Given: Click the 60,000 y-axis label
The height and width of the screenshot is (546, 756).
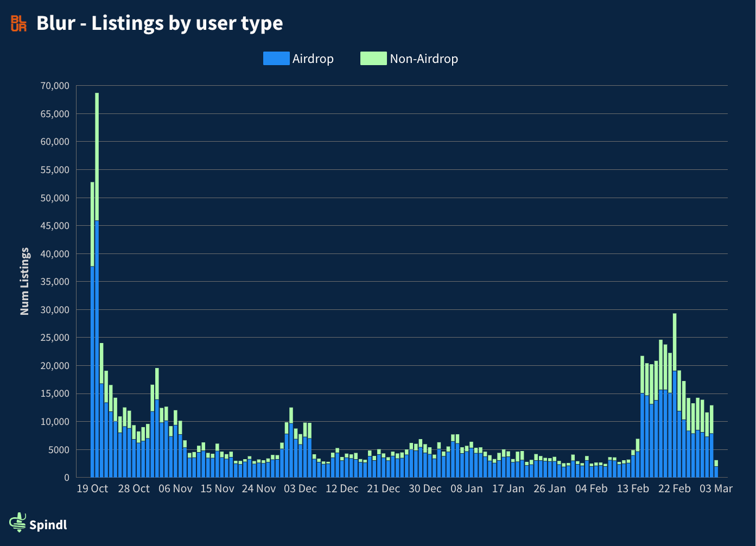Looking at the screenshot, I should tap(55, 142).
